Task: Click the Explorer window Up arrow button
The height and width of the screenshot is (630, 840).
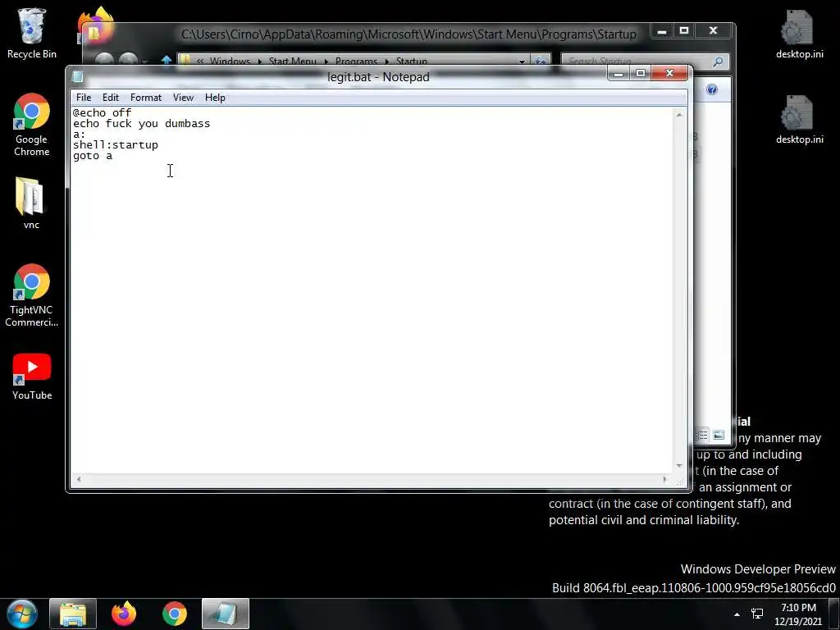Action: coord(166,61)
